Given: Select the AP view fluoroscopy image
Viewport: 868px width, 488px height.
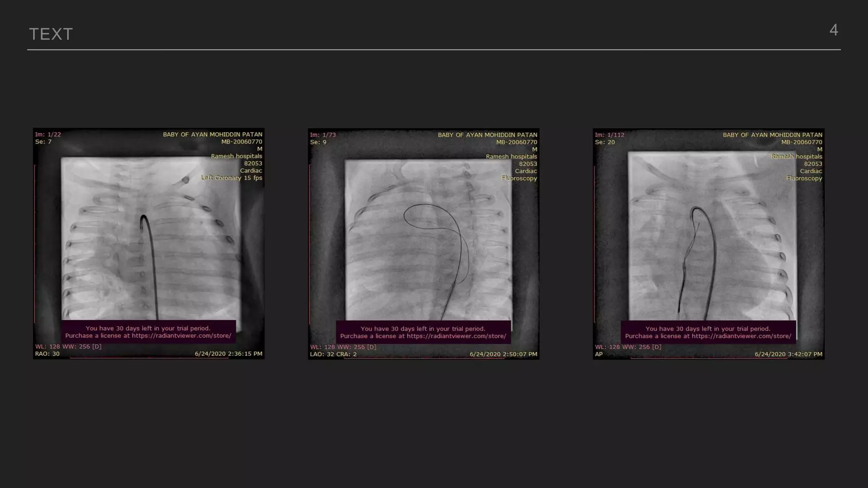Looking at the screenshot, I should 708,244.
